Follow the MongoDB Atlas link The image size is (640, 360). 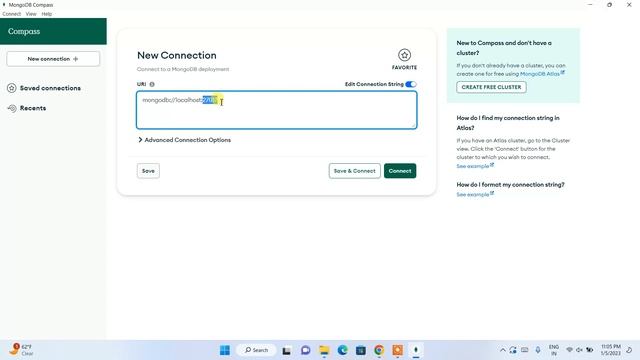(540, 74)
